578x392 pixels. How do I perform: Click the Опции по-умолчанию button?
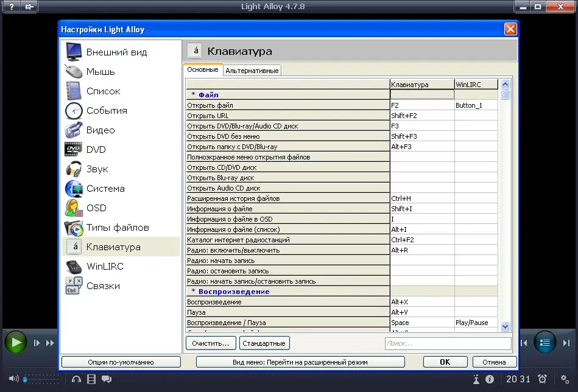(121, 362)
